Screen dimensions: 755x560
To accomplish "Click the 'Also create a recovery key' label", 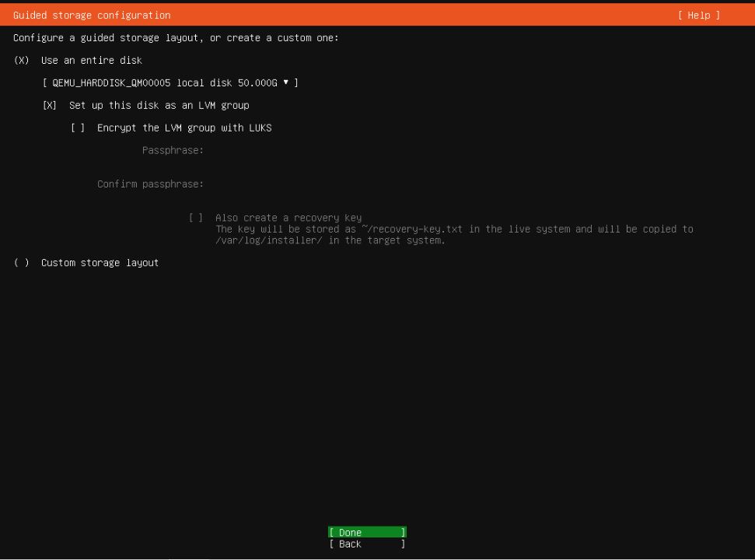I will pos(288,218).
